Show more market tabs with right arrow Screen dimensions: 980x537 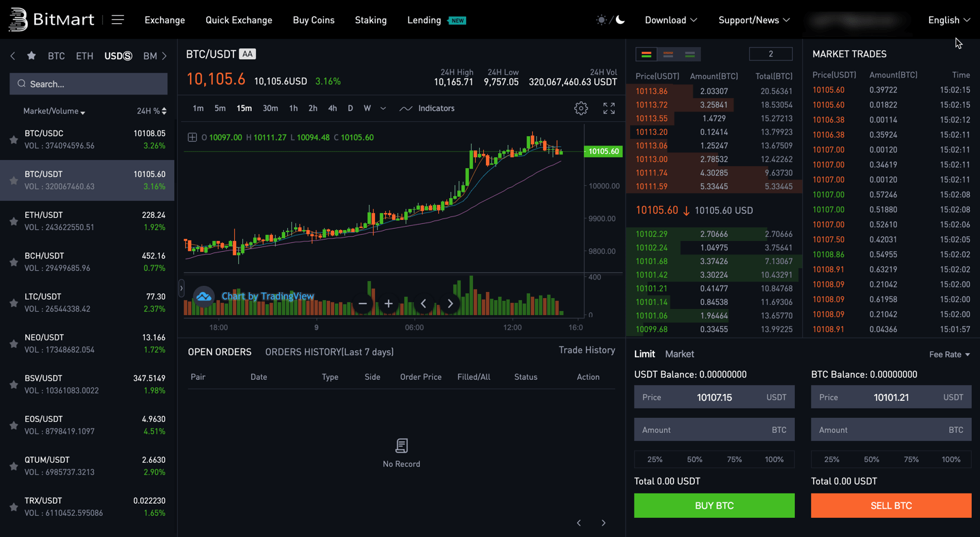click(164, 56)
